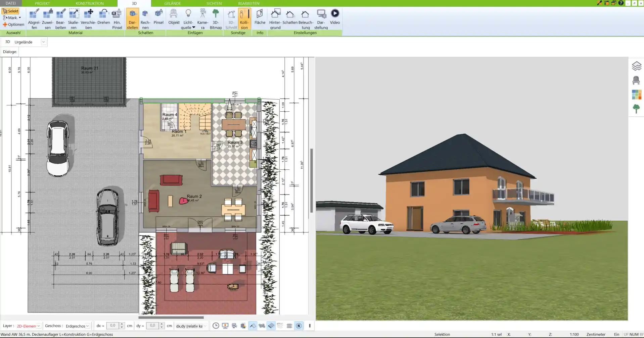
Task: Select the Verschieben material tool
Action: click(88, 19)
